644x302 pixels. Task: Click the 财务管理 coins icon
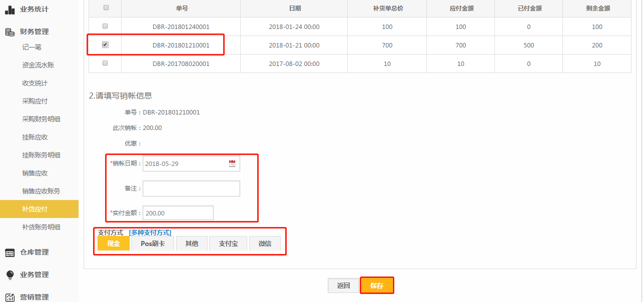pos(10,32)
